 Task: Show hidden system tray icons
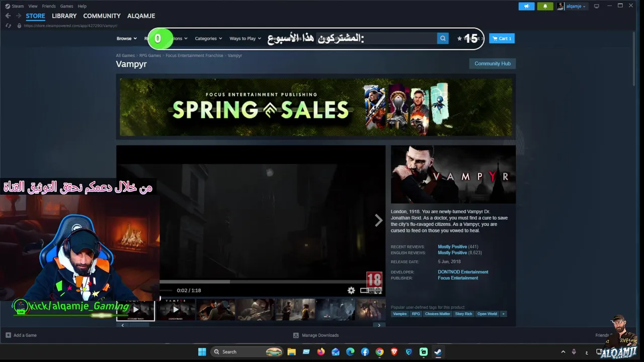pyautogui.click(x=563, y=352)
